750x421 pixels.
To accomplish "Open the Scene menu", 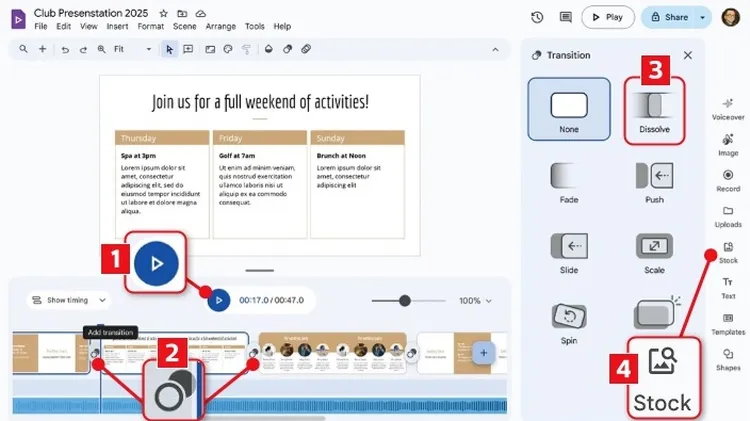I will click(183, 26).
